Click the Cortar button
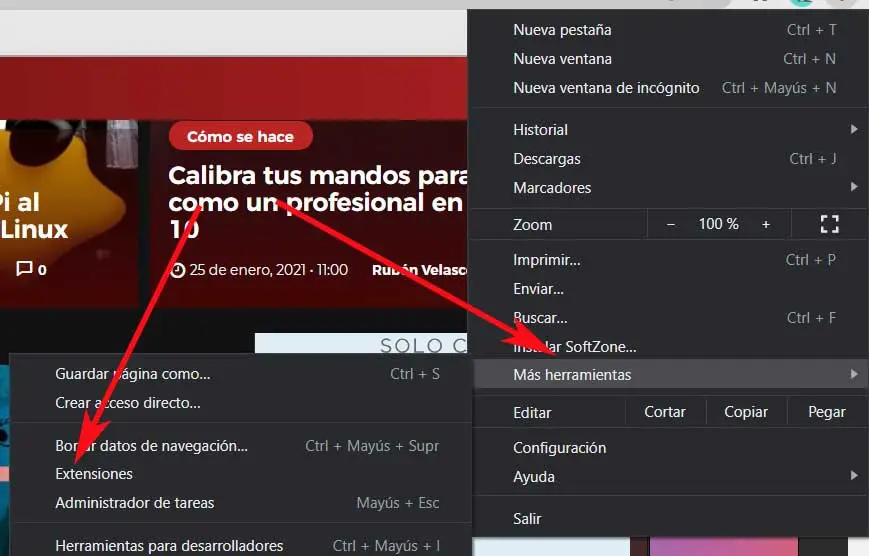This screenshot has width=869, height=556. pyautogui.click(x=665, y=412)
